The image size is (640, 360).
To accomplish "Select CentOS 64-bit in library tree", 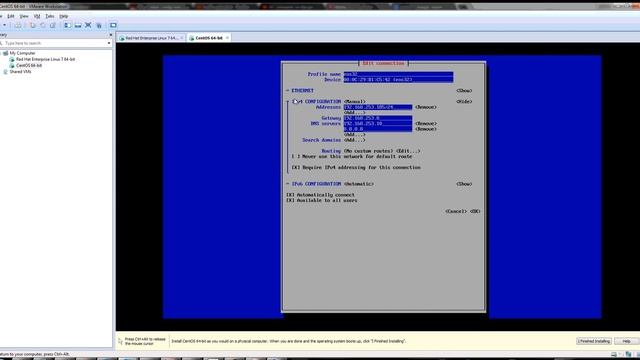I will point(29,65).
